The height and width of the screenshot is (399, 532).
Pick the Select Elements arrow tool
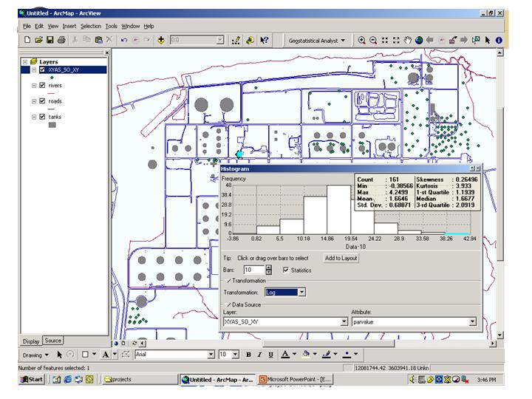point(488,41)
